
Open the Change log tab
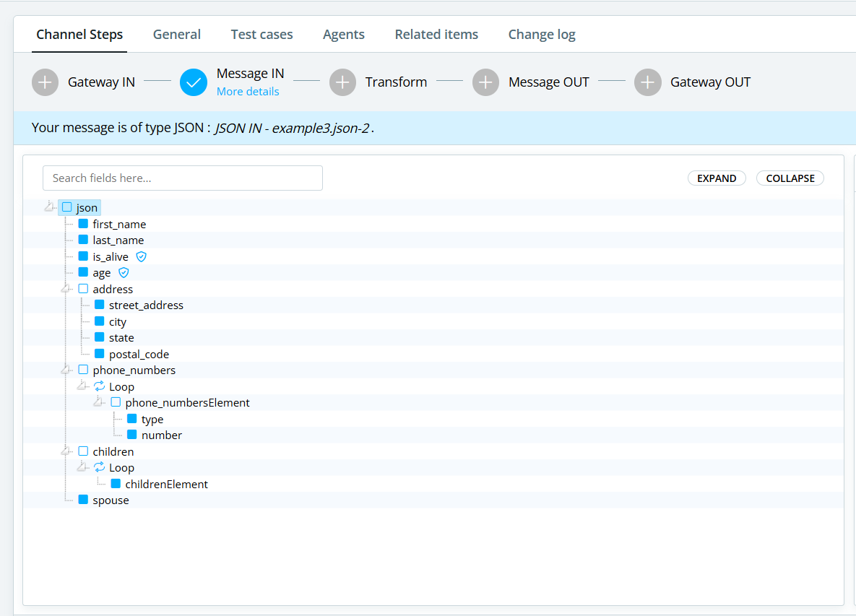tap(541, 34)
